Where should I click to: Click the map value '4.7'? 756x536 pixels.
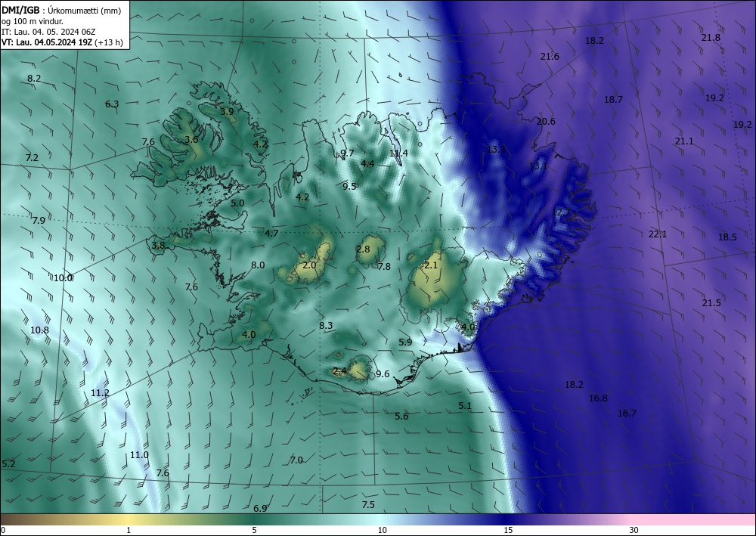pos(271,234)
